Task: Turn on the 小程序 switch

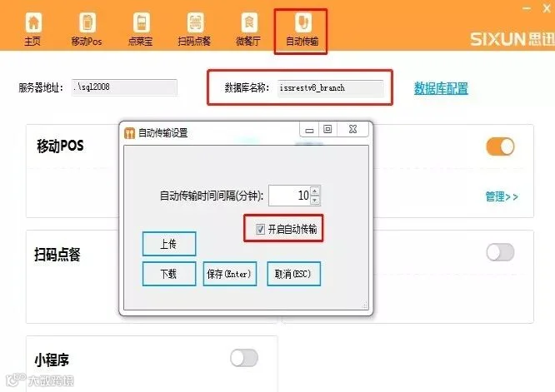Action: click(244, 358)
